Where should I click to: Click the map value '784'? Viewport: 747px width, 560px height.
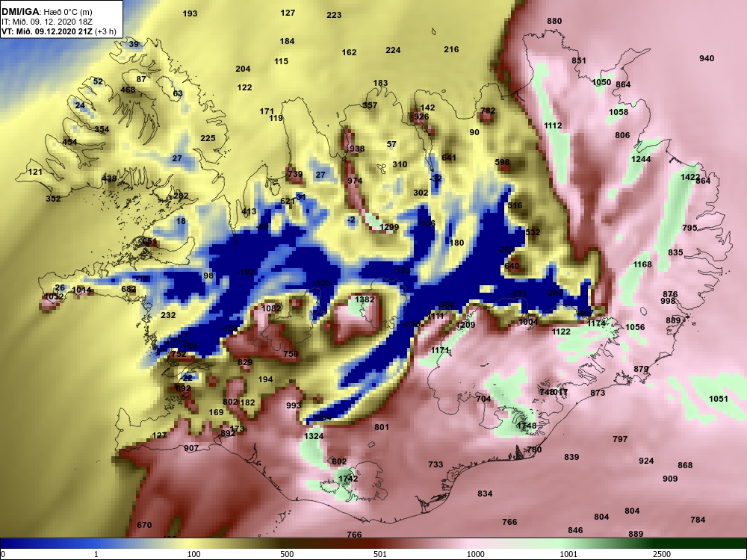[x=698, y=520]
